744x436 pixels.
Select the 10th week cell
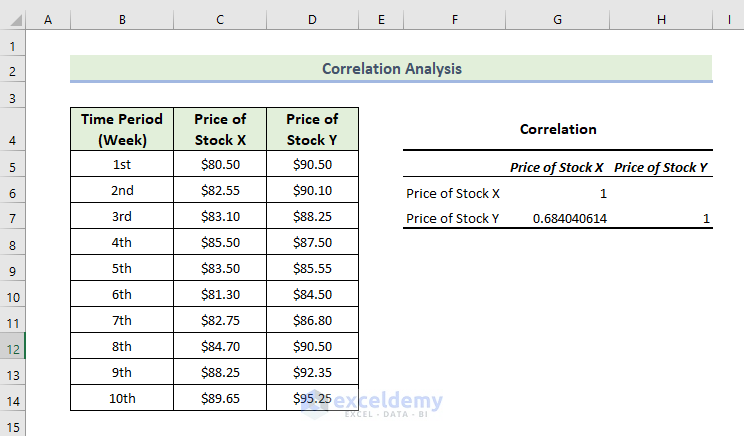pos(122,399)
